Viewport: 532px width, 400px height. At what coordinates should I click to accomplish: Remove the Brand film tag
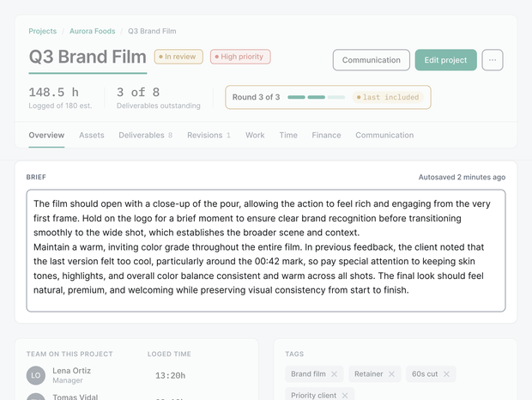[x=334, y=374]
